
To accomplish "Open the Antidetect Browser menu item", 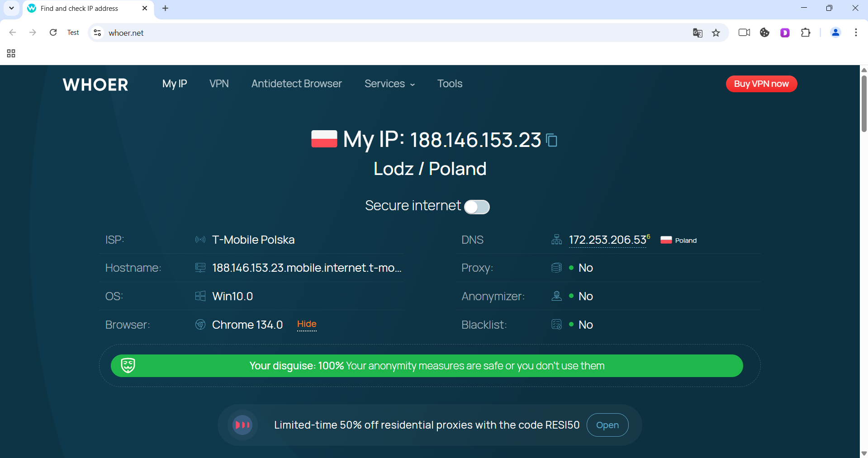I will [296, 84].
